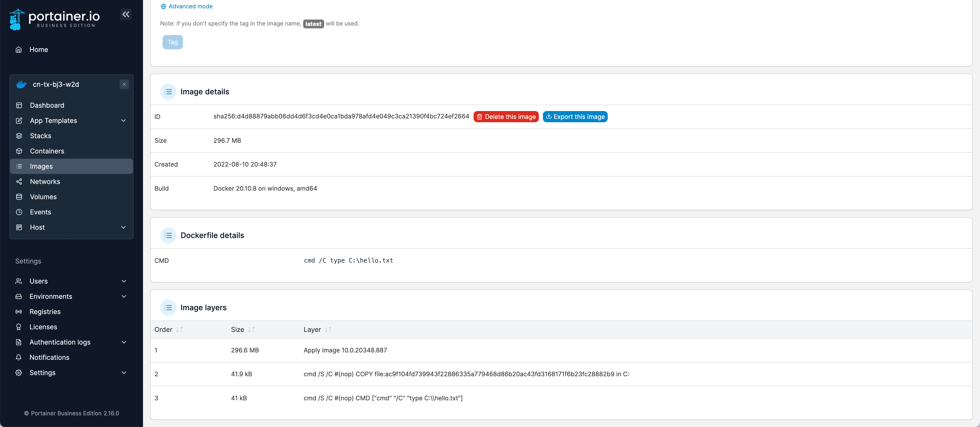Collapse the sidebar with double-chevron icon
The width and height of the screenshot is (980, 427).
(126, 15)
